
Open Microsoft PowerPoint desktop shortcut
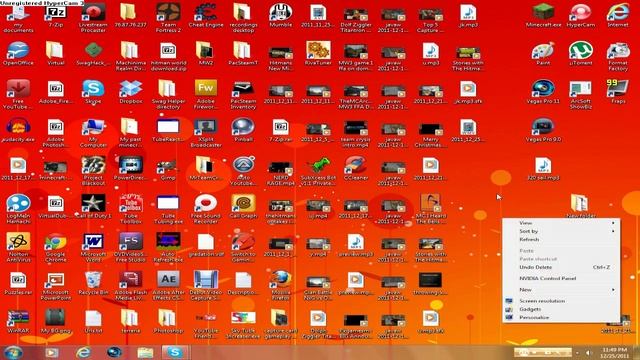tap(56, 280)
